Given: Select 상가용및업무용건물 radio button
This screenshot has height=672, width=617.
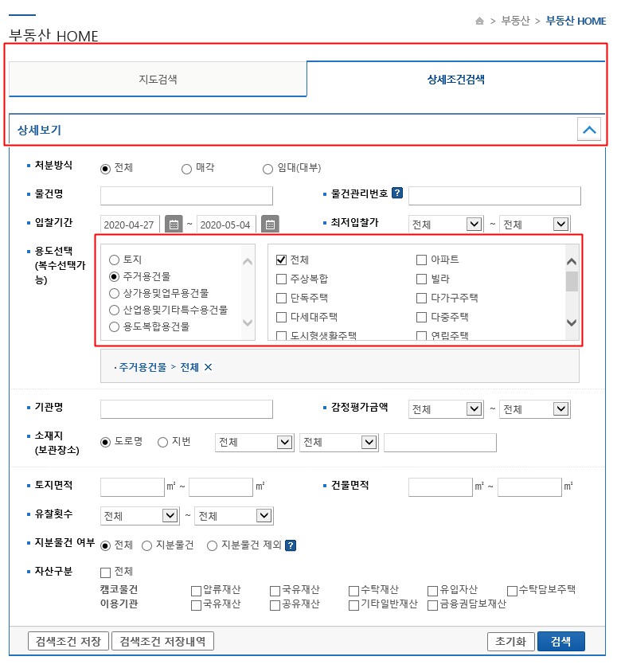Looking at the screenshot, I should [x=114, y=293].
